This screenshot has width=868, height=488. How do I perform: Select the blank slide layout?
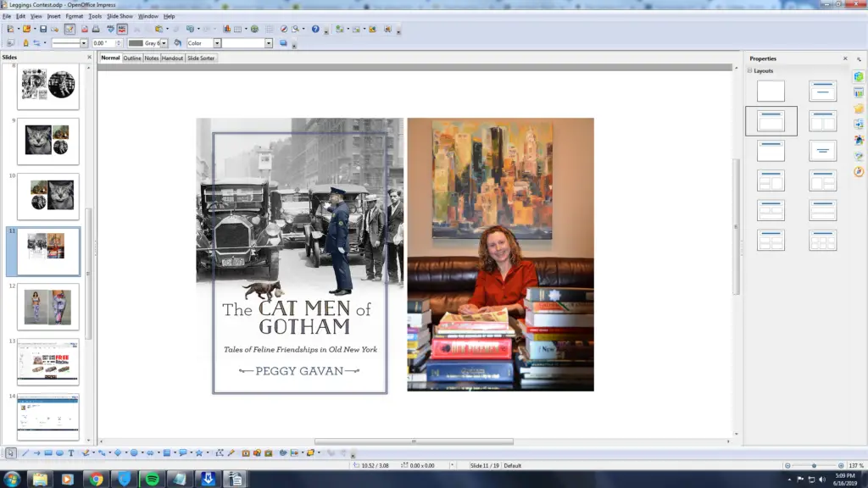click(771, 91)
